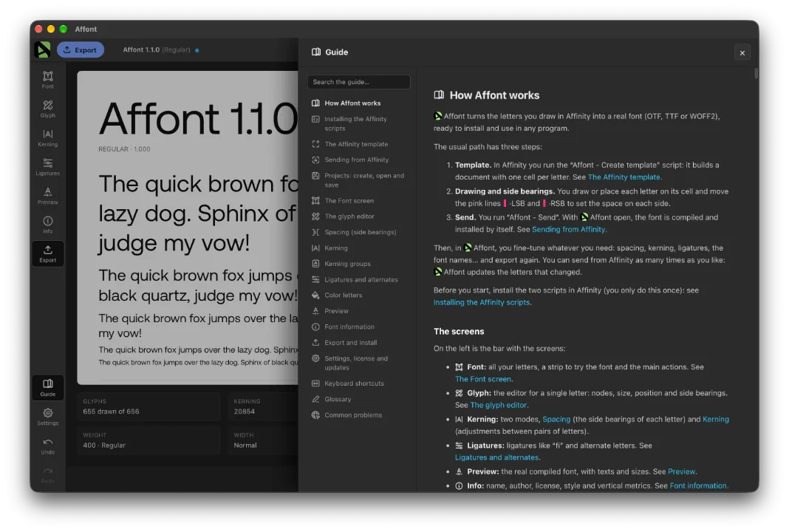Click the Undo icon in sidebar
The image size is (789, 532).
48,446
